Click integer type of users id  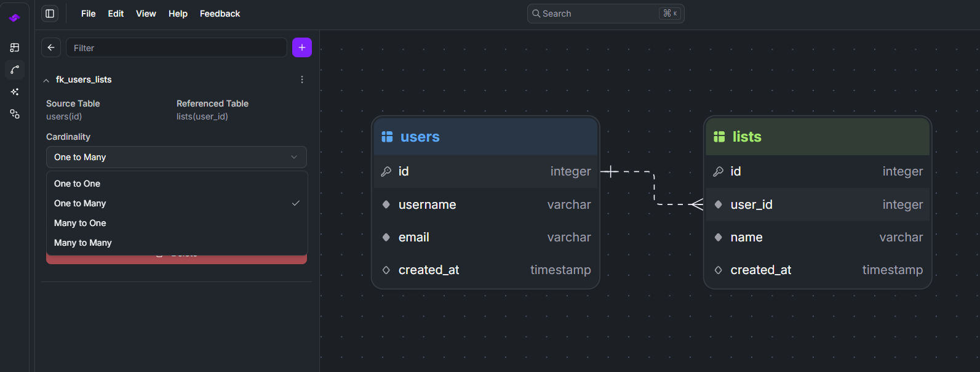[x=570, y=171]
